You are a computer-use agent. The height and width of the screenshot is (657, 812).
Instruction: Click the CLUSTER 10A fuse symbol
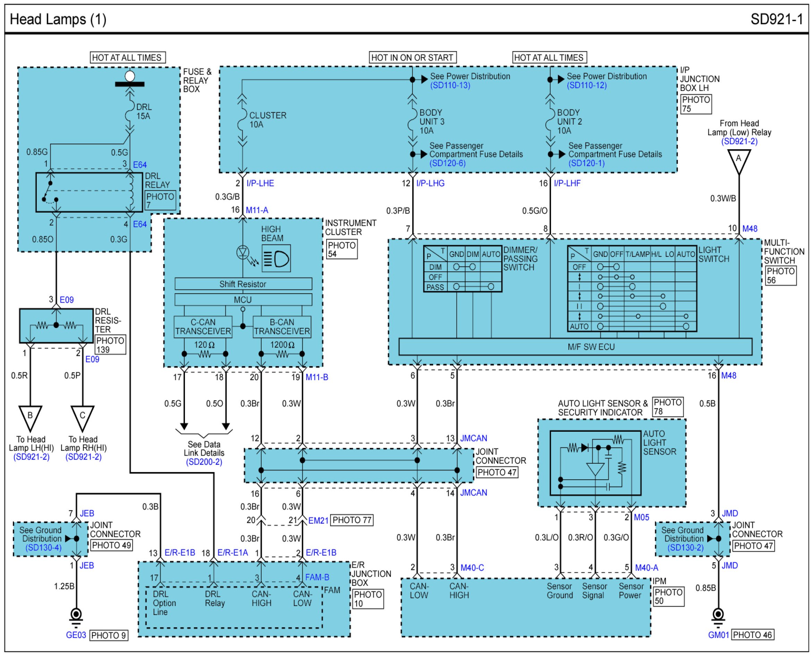(x=242, y=120)
